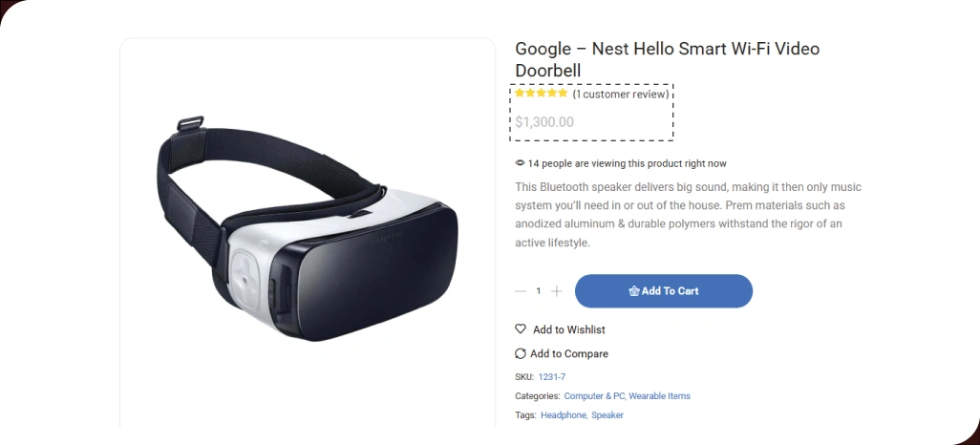Click the quantity number field
The image size is (980, 445).
coord(538,291)
